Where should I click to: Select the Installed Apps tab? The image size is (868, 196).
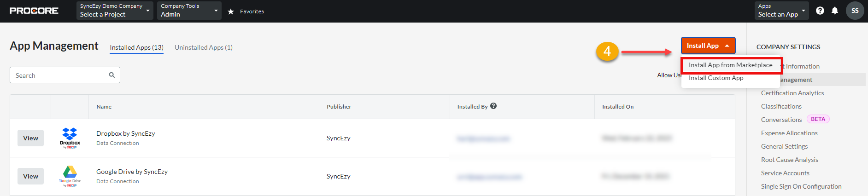pyautogui.click(x=137, y=47)
